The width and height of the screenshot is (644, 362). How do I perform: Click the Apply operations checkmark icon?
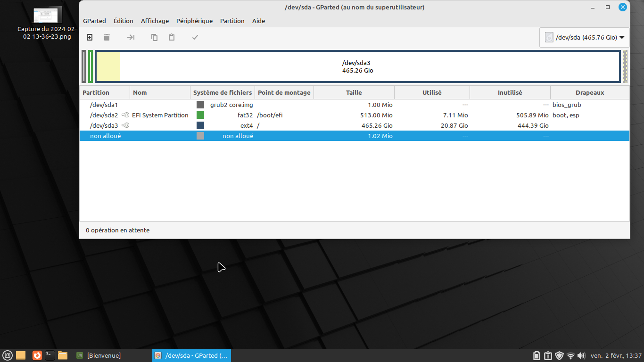pos(195,37)
